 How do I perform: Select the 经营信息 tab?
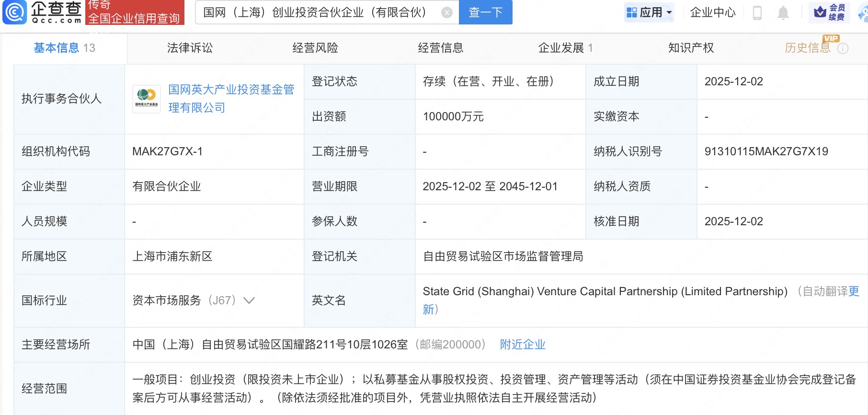(x=440, y=48)
